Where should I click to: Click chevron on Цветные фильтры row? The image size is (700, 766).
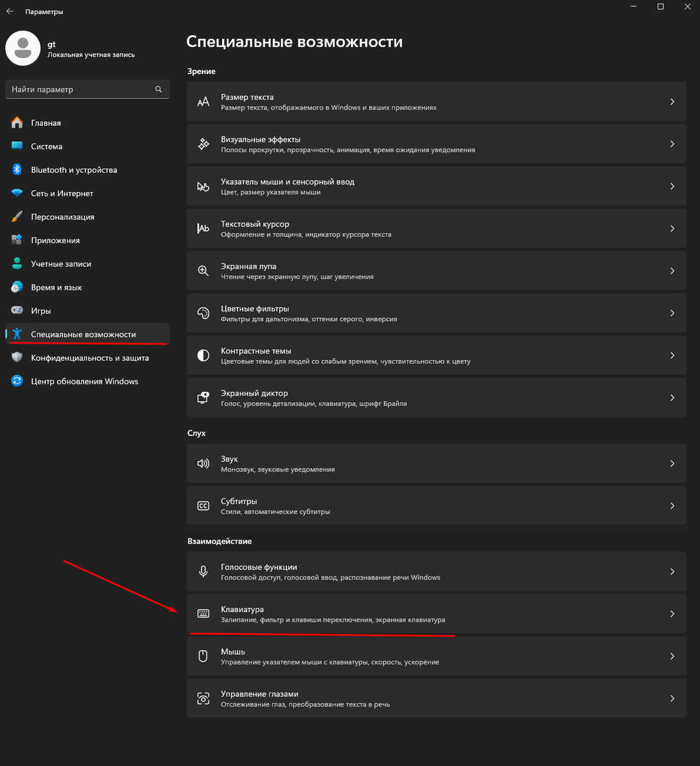[x=672, y=313]
